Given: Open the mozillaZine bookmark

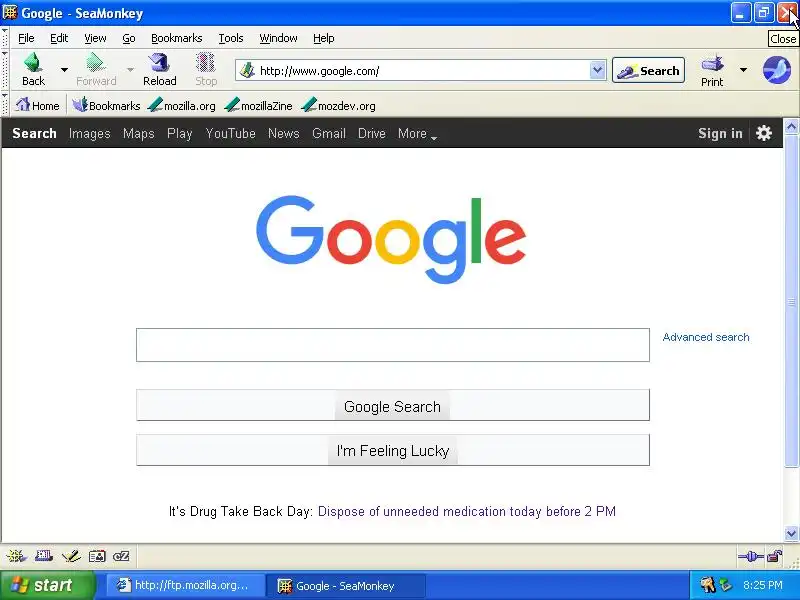Looking at the screenshot, I should 259,106.
